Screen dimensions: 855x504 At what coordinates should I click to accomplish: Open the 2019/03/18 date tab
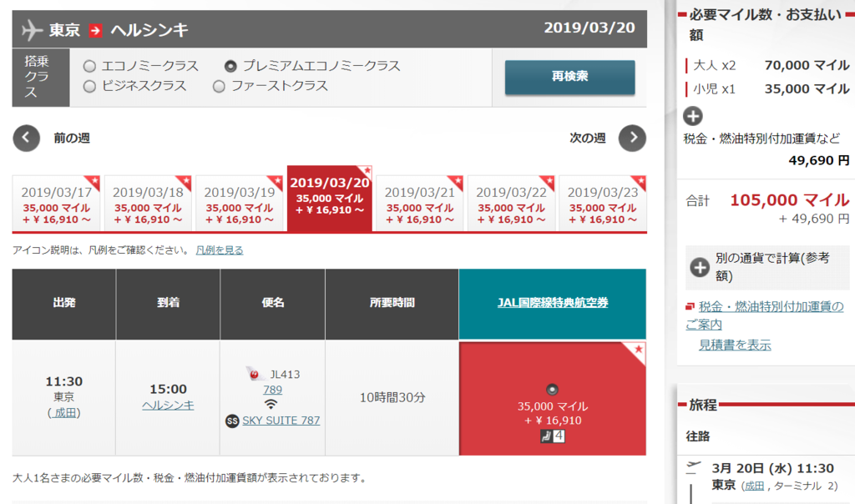(x=148, y=204)
